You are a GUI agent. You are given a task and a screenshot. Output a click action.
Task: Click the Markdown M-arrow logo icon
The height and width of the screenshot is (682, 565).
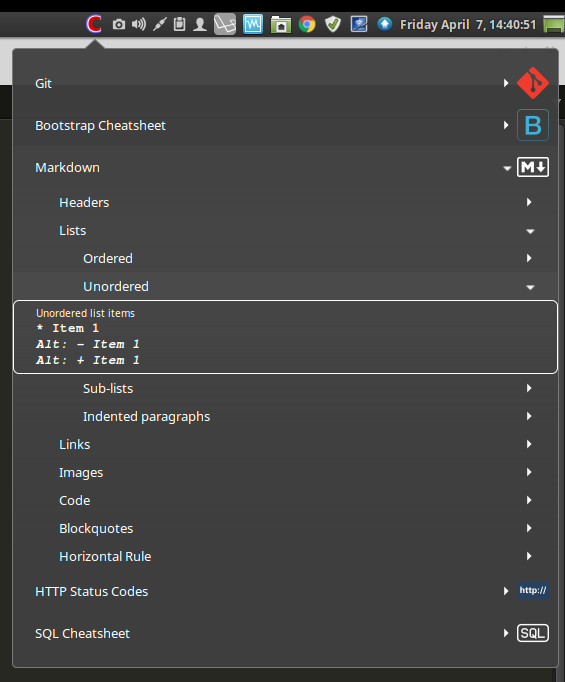coord(533,167)
